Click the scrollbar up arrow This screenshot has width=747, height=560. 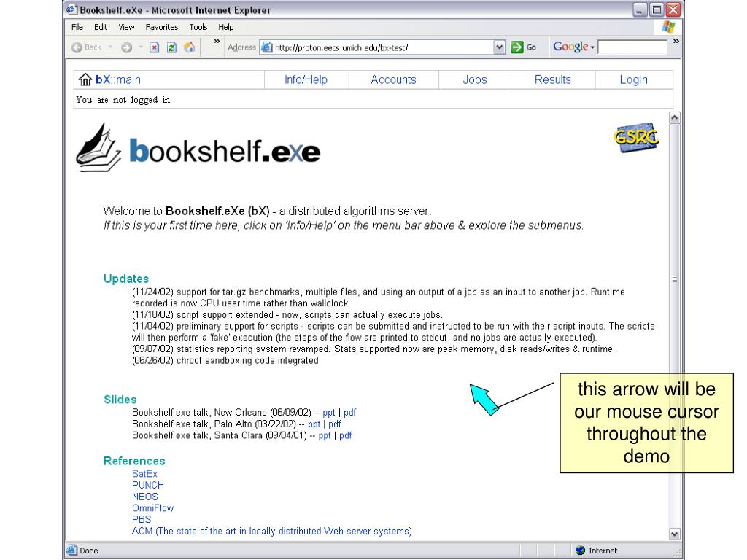675,117
